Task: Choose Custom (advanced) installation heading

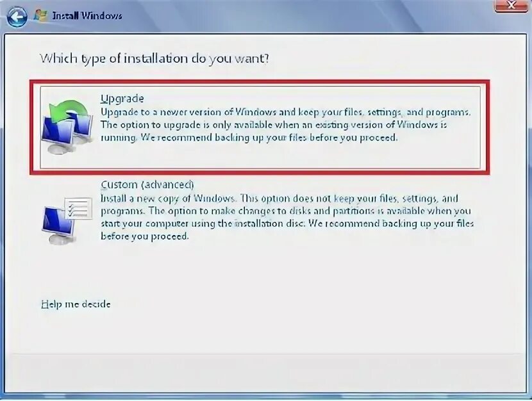Action: pos(147,184)
